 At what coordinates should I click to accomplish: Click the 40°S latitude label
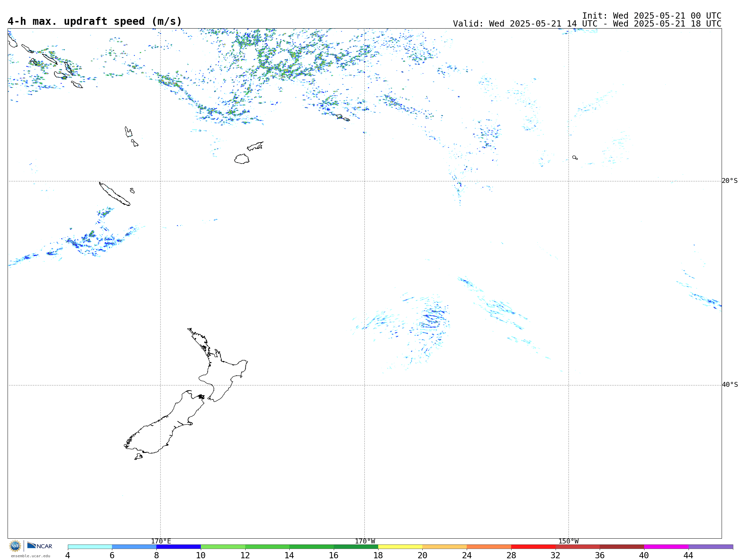pyautogui.click(x=730, y=385)
